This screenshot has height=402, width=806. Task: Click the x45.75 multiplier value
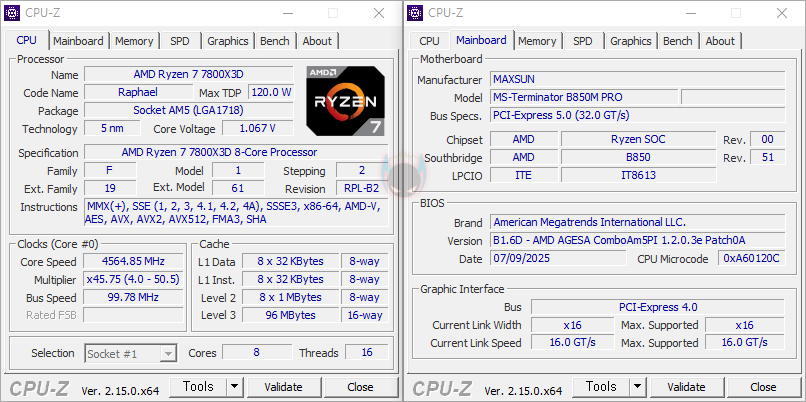133,279
